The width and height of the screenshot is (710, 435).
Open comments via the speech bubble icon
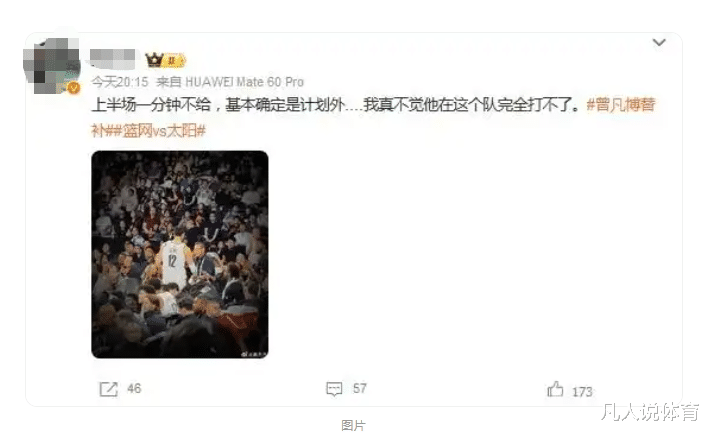[x=334, y=389]
